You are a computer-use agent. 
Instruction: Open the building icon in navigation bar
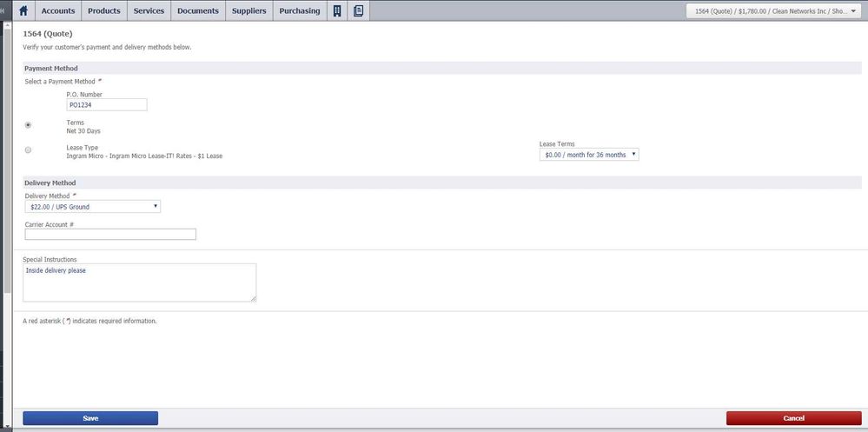click(x=337, y=10)
